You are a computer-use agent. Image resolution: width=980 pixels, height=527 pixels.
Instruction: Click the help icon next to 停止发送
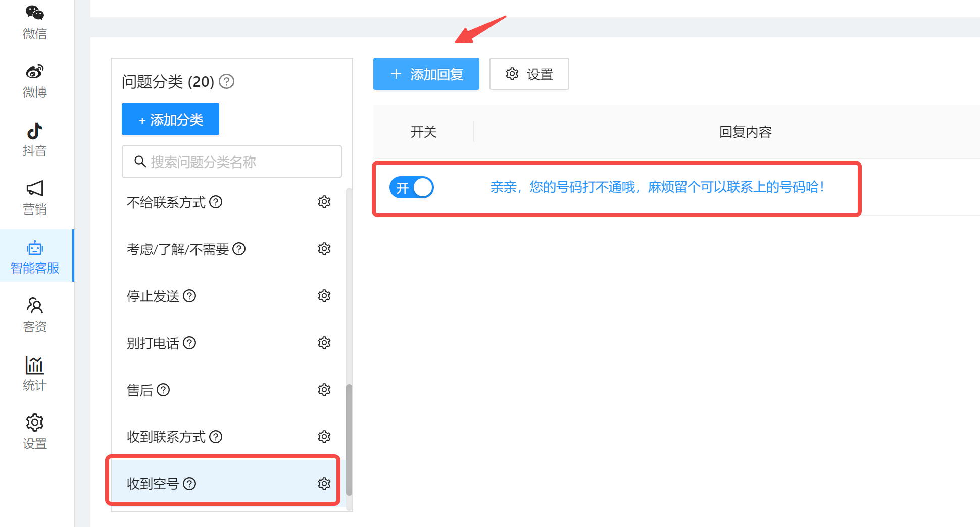189,296
